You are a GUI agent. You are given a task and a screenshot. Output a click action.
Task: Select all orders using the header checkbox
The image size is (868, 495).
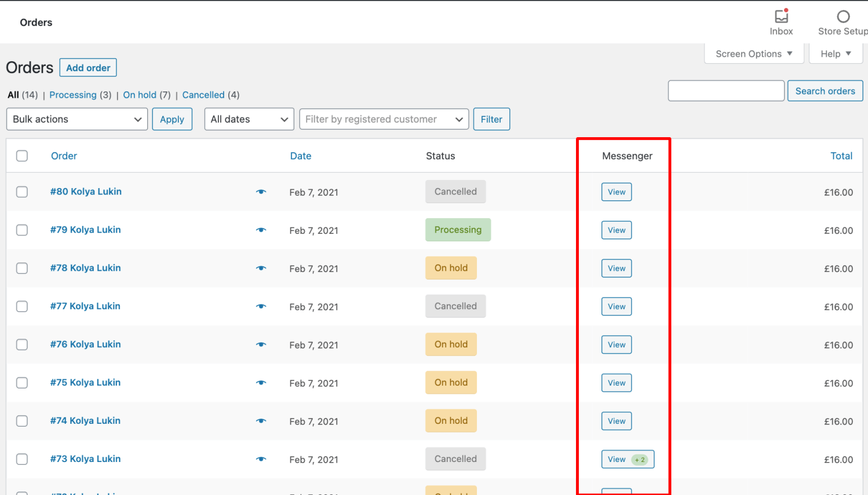(x=21, y=156)
